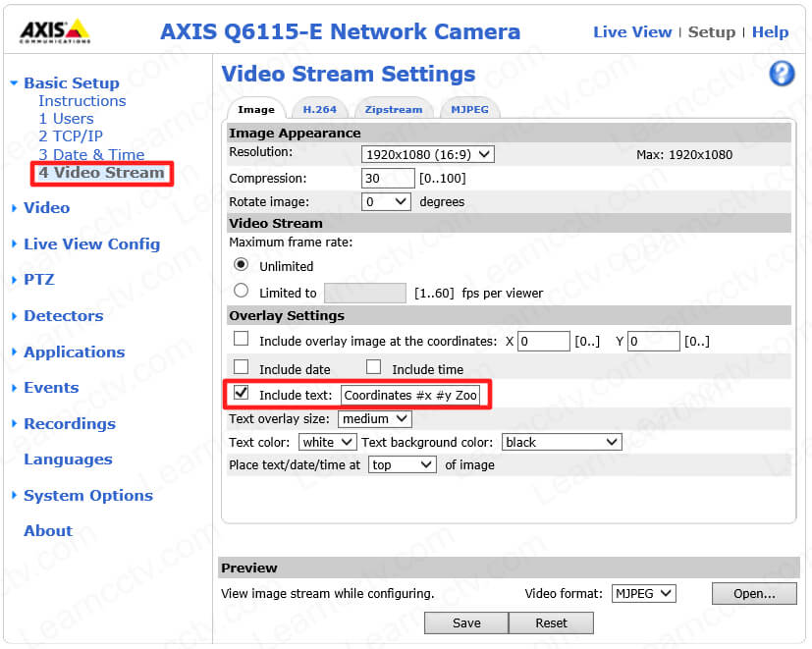Expand the System Options section
Image resolution: width=812 pixels, height=649 pixels.
[x=87, y=496]
